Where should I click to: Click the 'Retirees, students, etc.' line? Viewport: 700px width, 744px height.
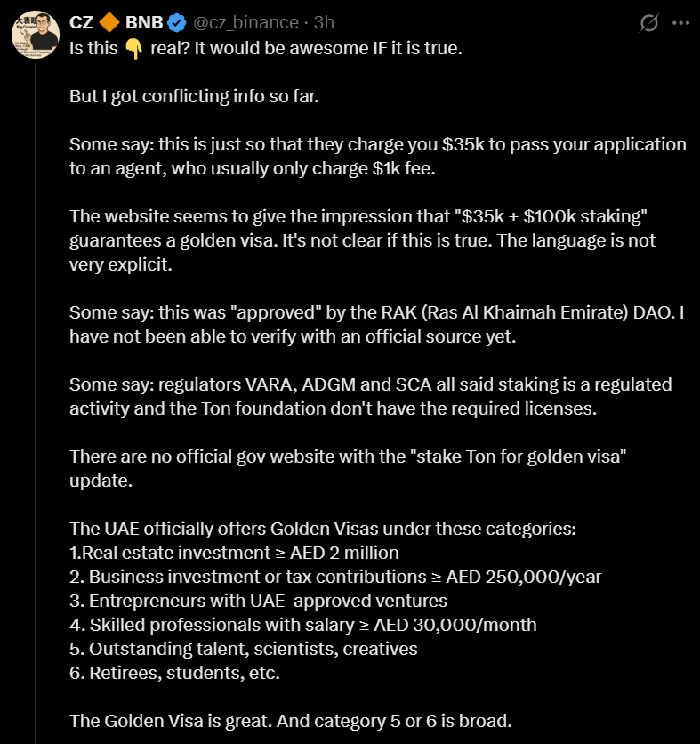tap(174, 673)
